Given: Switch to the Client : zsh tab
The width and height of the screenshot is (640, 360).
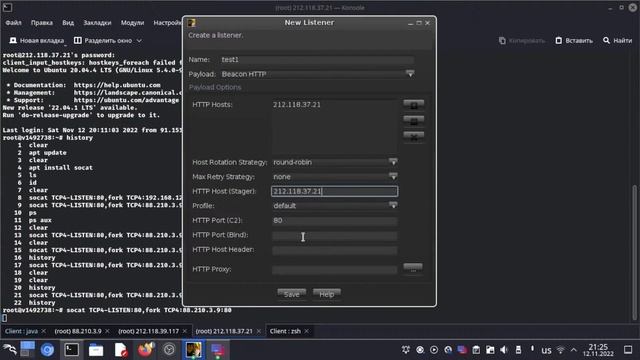Looking at the screenshot, I should click(285, 331).
